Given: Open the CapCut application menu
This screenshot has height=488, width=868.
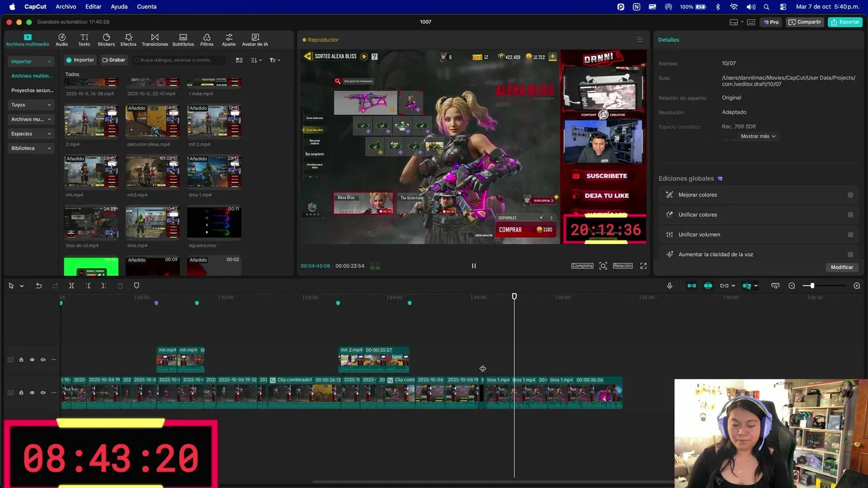Looking at the screenshot, I should coord(35,7).
